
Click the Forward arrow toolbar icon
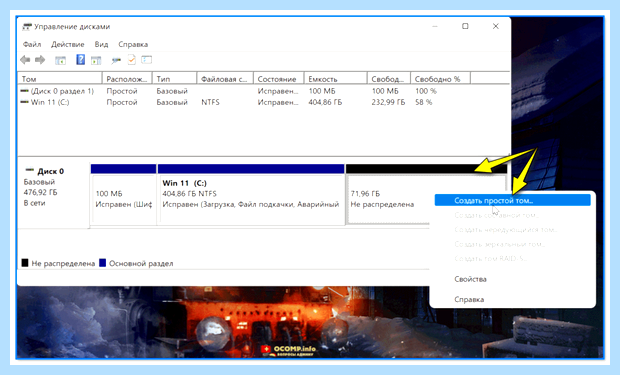(40, 60)
